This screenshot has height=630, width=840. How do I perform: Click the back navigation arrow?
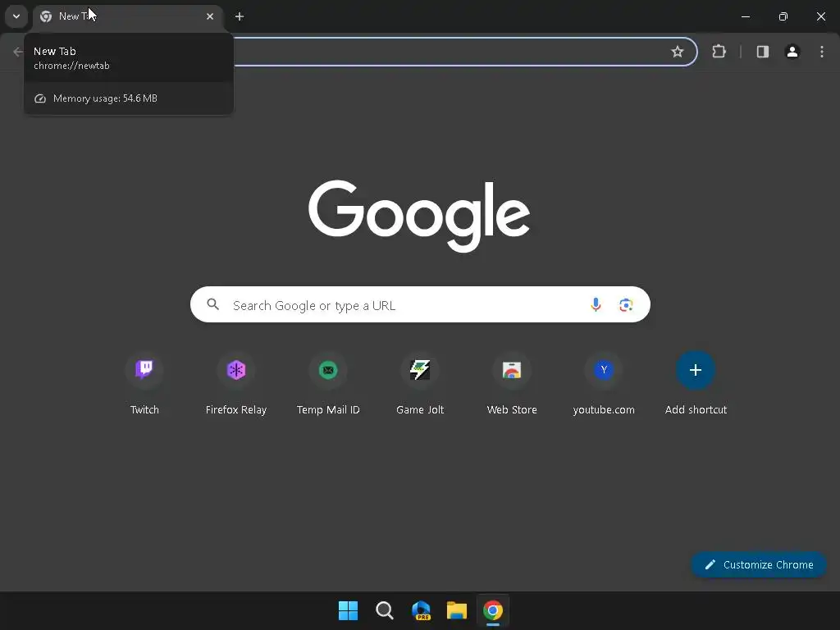(x=17, y=52)
